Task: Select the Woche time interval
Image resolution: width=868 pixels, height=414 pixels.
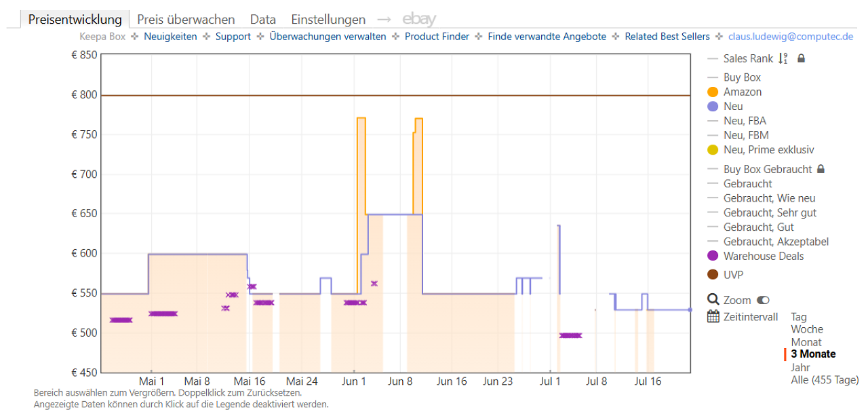Action: click(807, 329)
